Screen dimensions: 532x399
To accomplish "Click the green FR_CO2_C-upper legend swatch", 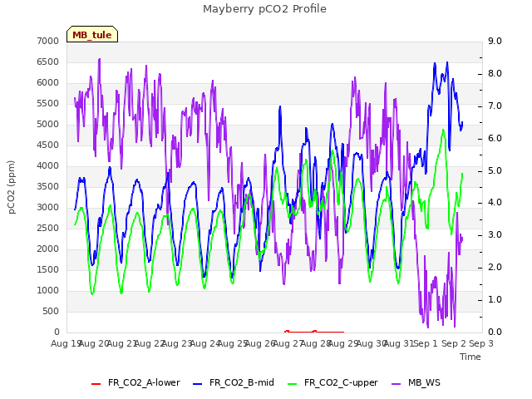I will click(292, 384).
